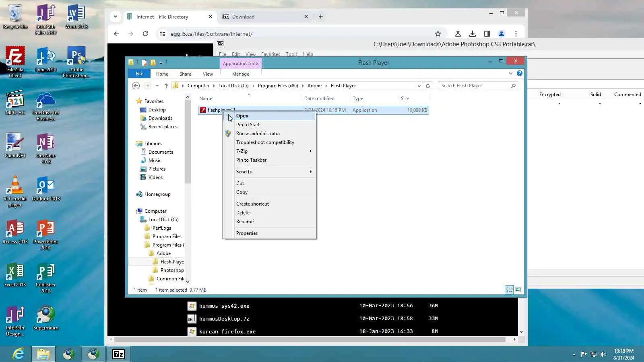644x362 pixels.
Task: Open Internet Explorer from the taskbar
Action: 19,354
